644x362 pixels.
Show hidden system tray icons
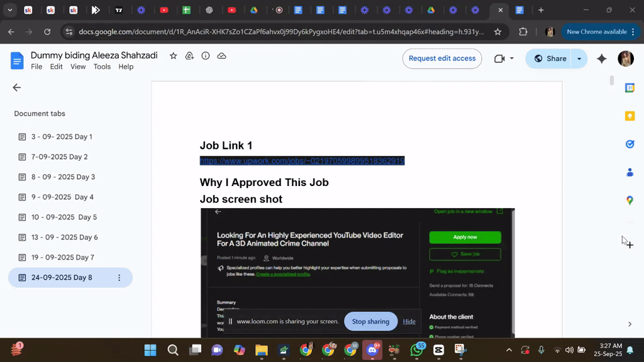(x=509, y=350)
